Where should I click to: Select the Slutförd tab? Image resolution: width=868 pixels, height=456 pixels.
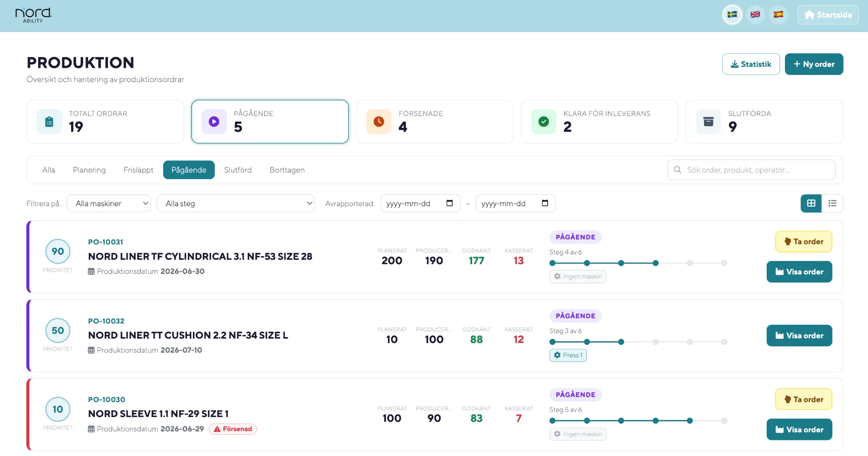[x=238, y=170]
